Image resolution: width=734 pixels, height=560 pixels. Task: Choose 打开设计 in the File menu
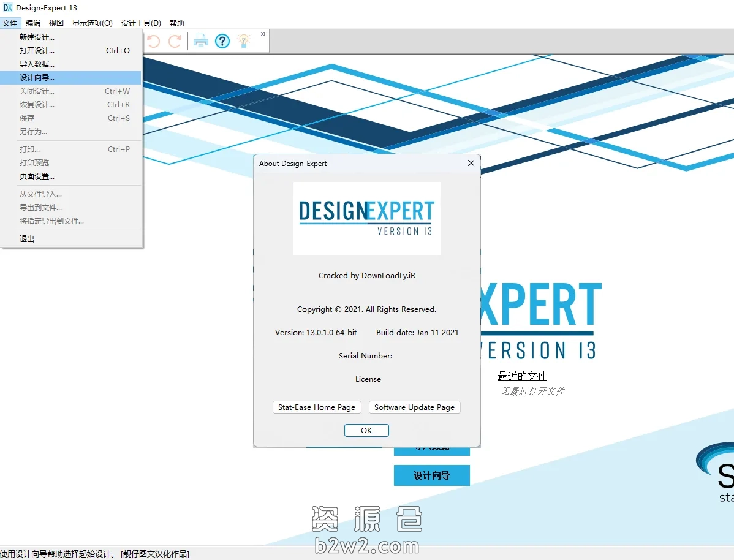37,51
